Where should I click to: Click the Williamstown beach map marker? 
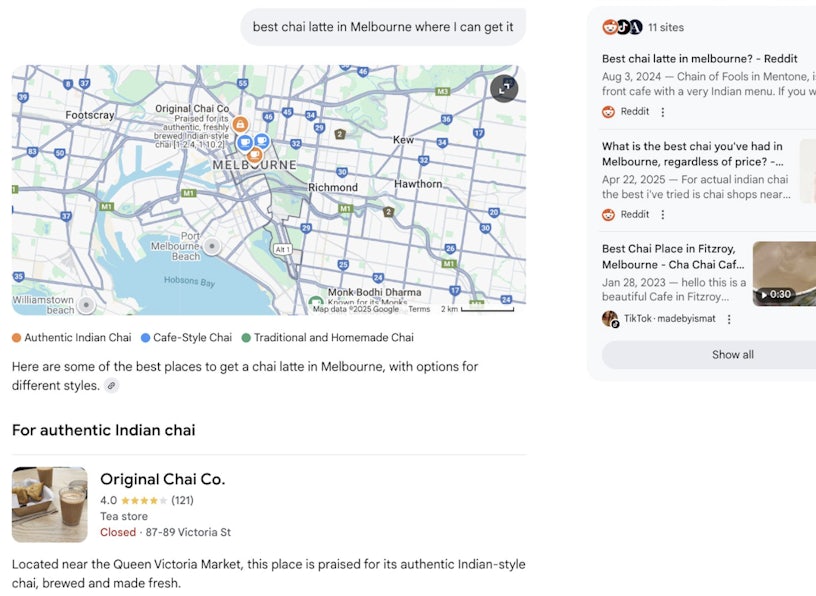pyautogui.click(x=87, y=304)
